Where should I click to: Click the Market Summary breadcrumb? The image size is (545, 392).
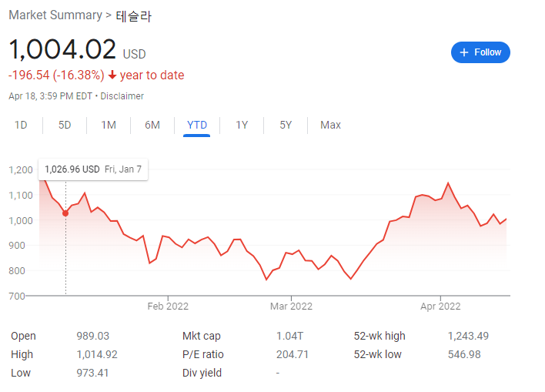[55, 15]
